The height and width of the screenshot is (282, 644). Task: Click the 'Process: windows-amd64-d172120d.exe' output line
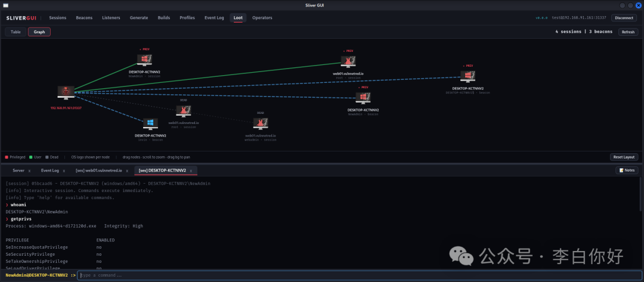(75, 226)
